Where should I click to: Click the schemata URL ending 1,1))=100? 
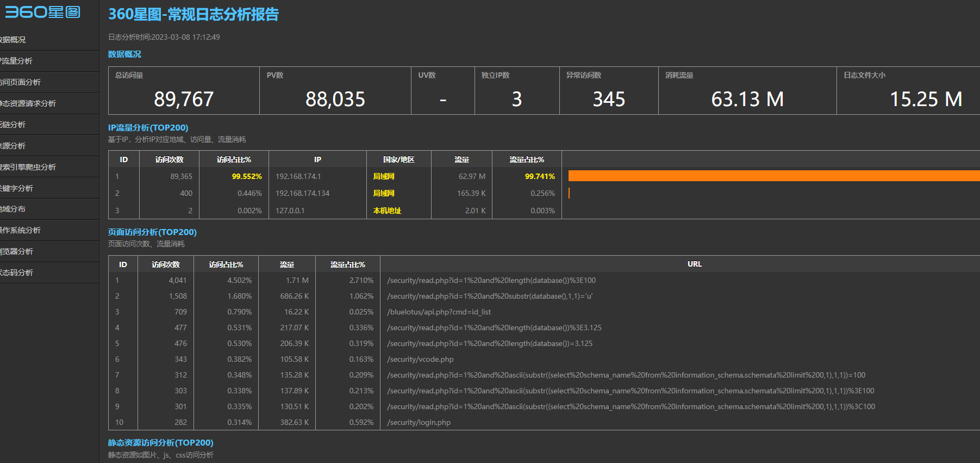tap(626, 375)
